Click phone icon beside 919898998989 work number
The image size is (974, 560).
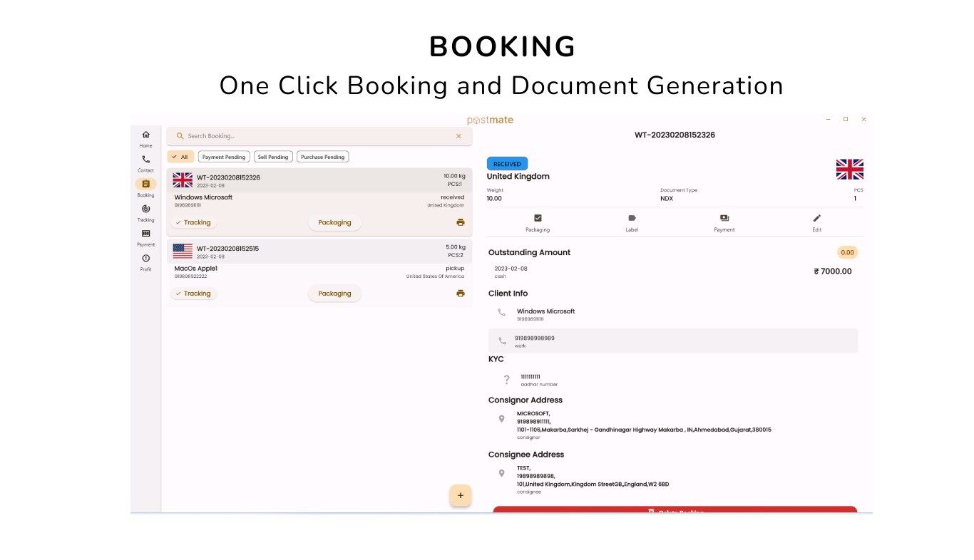click(502, 341)
